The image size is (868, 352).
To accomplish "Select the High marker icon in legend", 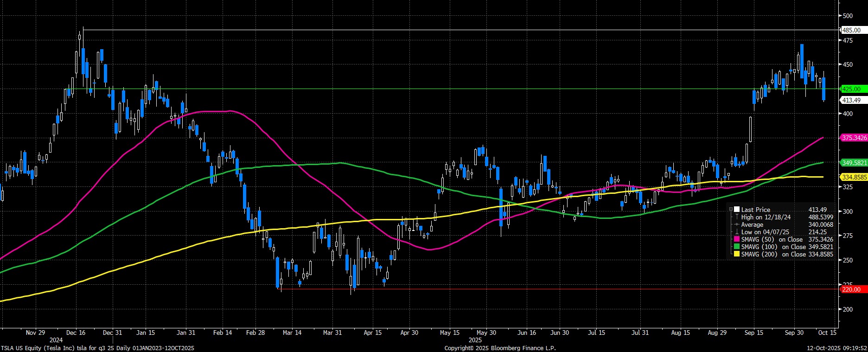I will tap(737, 217).
